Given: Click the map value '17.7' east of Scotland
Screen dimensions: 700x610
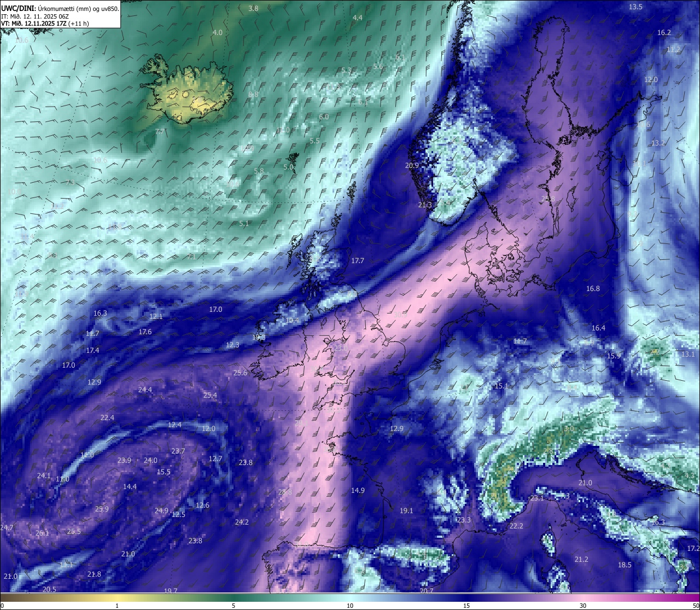Looking at the screenshot, I should (358, 261).
